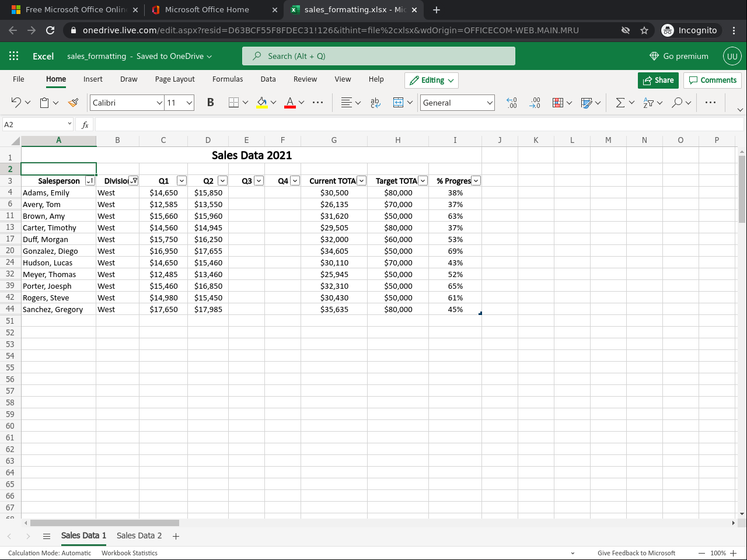Click the AutoSum sigma icon

(x=620, y=103)
